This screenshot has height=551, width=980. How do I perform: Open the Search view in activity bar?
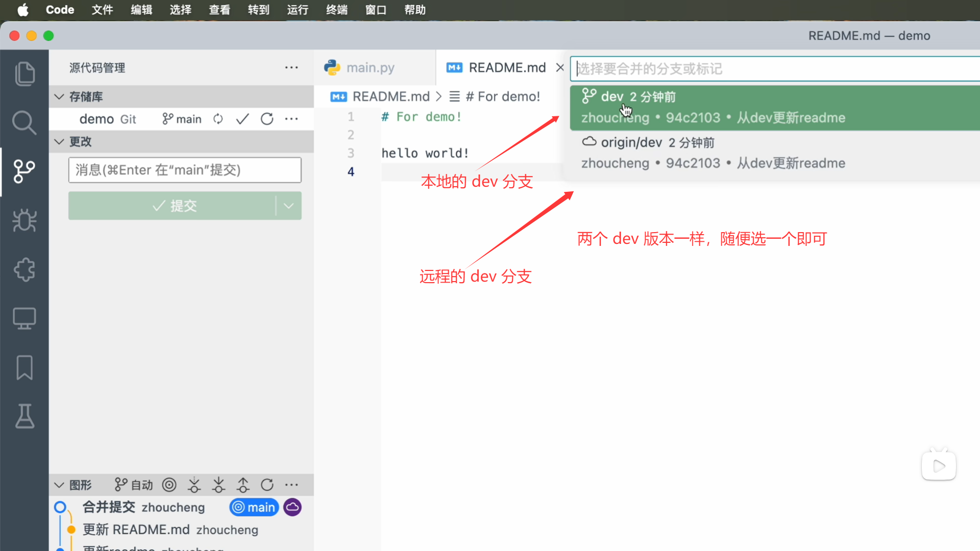click(x=24, y=122)
